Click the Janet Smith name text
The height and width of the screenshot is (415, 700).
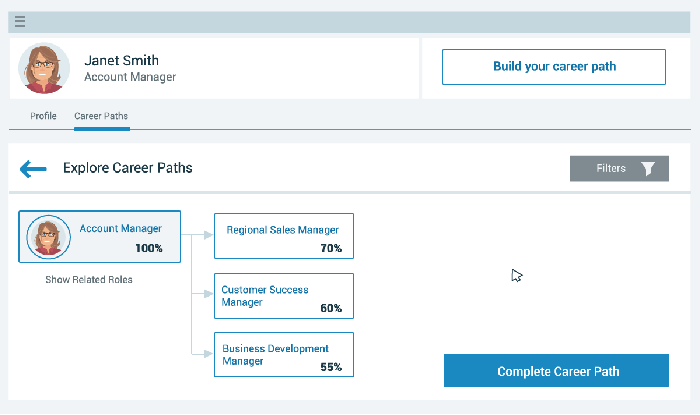121,60
